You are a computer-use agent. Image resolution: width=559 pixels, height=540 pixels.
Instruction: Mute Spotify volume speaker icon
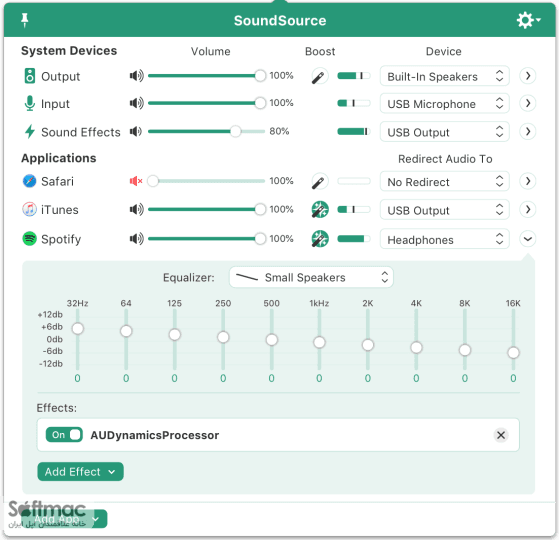tap(137, 238)
